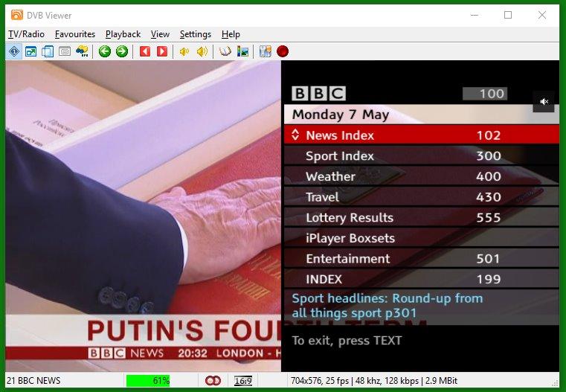Screen dimensions: 566x392
Task: Click the red next channel arrow
Action: [162, 51]
